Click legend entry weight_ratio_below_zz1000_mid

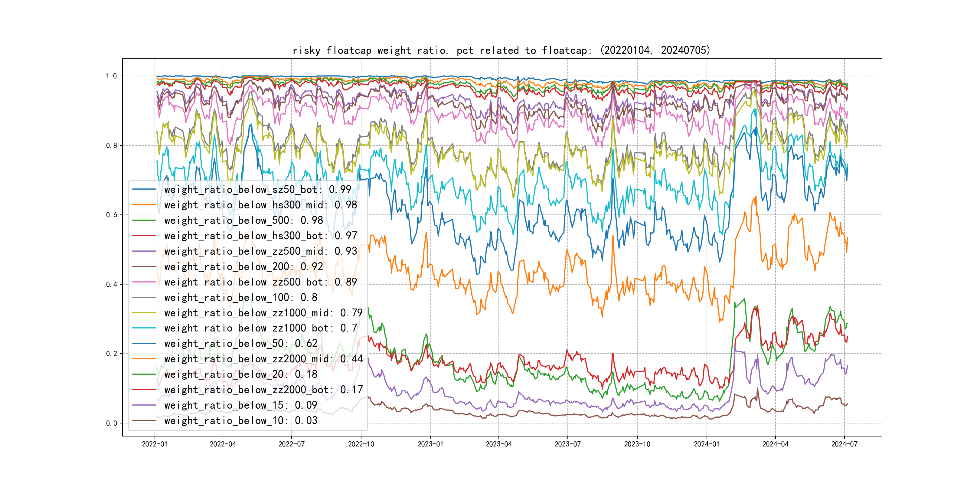(263, 313)
